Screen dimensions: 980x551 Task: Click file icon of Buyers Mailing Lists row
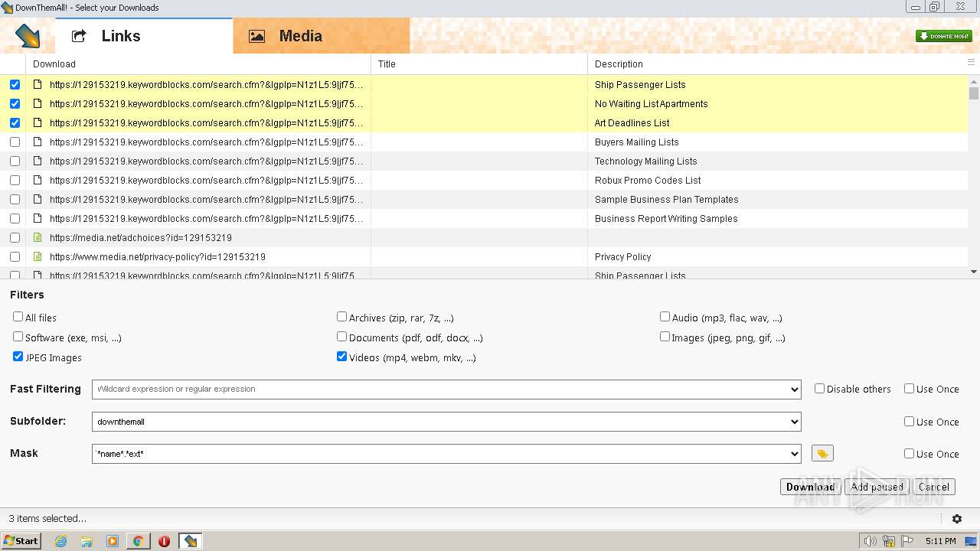click(38, 142)
